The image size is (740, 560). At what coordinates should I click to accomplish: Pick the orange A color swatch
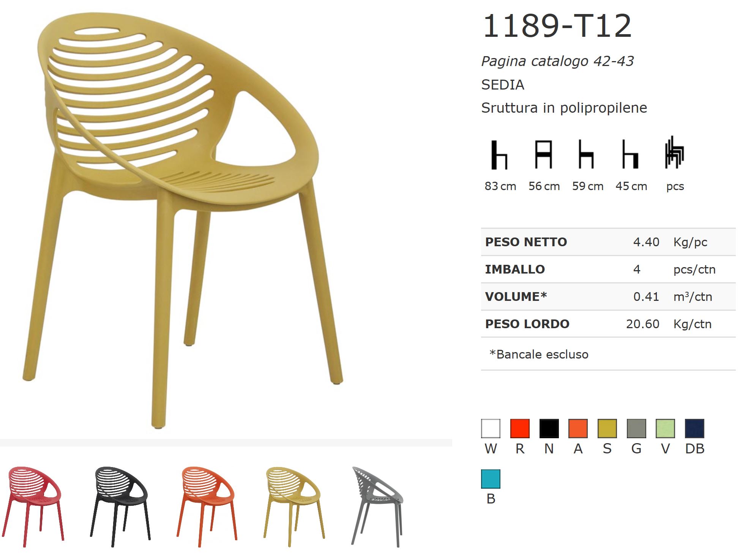pyautogui.click(x=578, y=428)
